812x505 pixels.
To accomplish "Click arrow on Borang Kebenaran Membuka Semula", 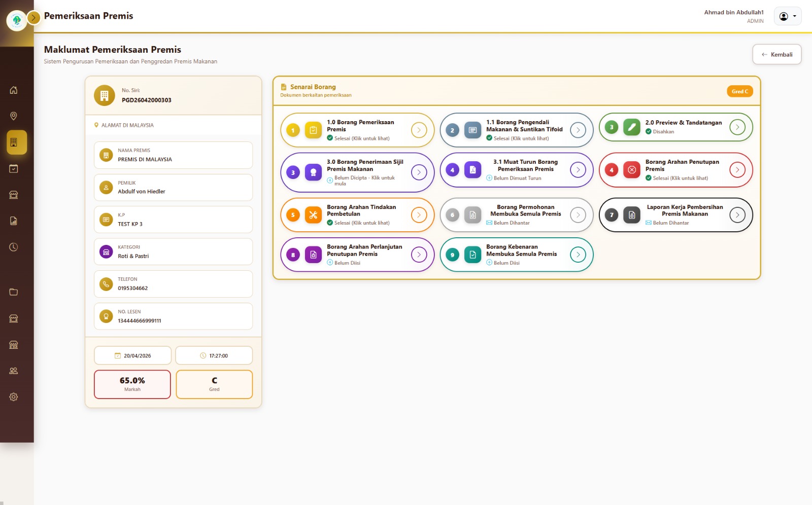I will pos(578,255).
